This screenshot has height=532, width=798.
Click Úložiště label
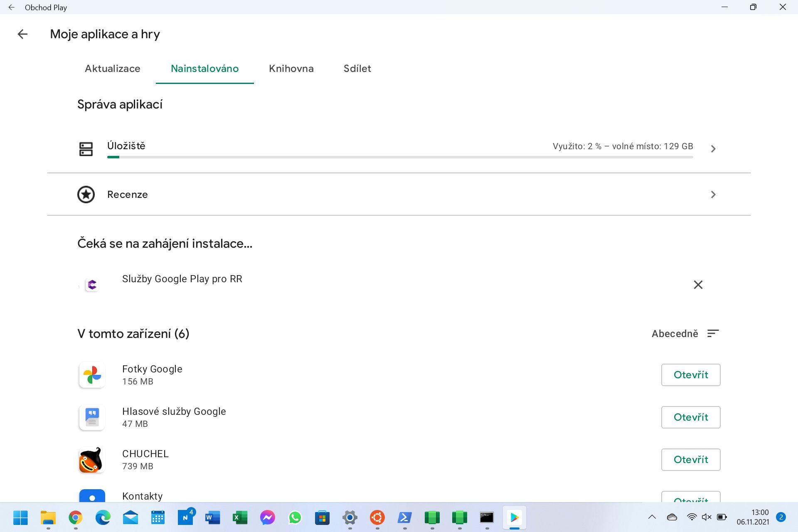pyautogui.click(x=126, y=146)
